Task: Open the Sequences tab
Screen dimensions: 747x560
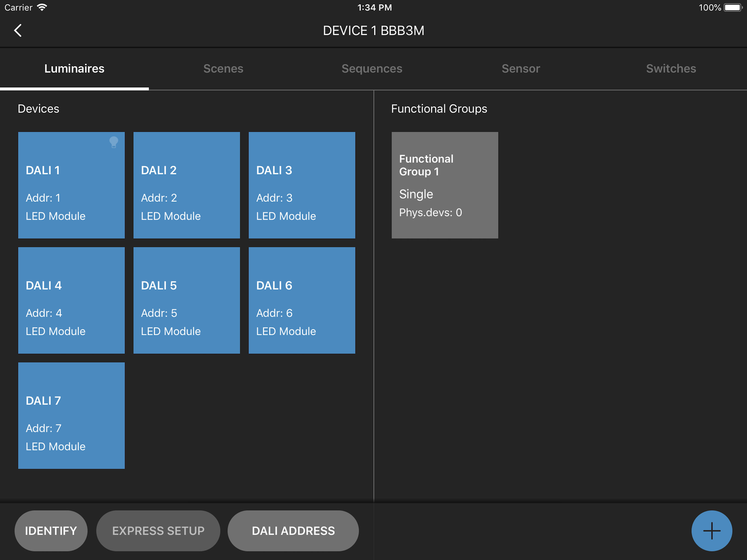Action: point(372,69)
